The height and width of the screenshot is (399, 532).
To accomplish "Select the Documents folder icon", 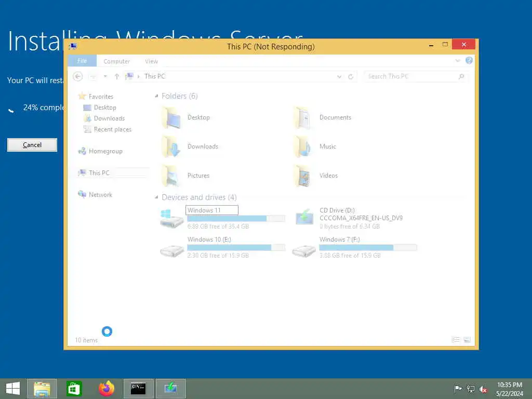I will pyautogui.click(x=303, y=117).
